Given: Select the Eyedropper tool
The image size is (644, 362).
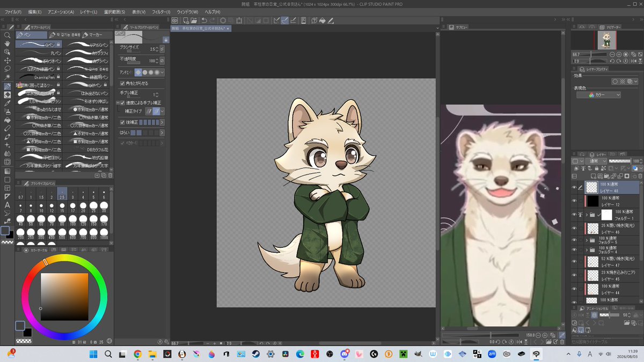Looking at the screenshot, I should tap(8, 104).
